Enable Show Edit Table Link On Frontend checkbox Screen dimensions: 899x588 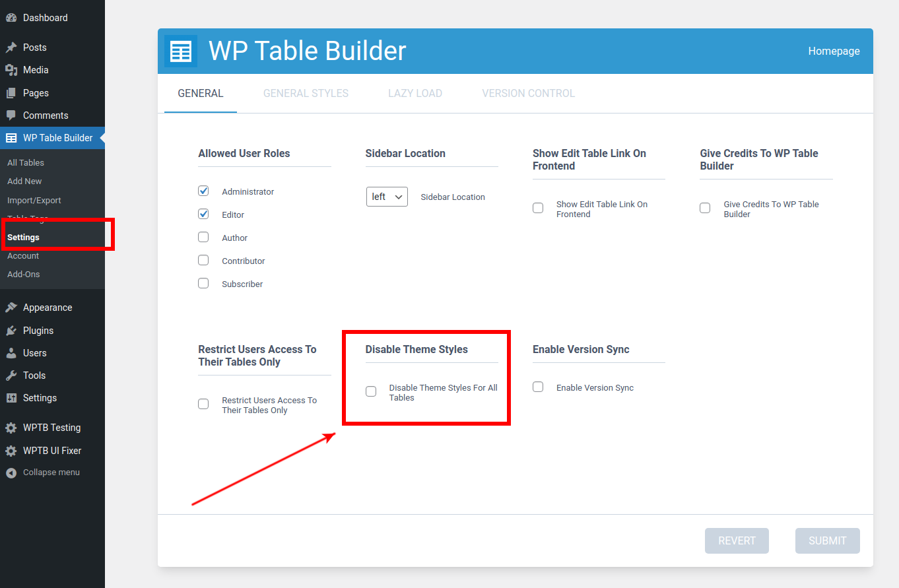click(538, 208)
